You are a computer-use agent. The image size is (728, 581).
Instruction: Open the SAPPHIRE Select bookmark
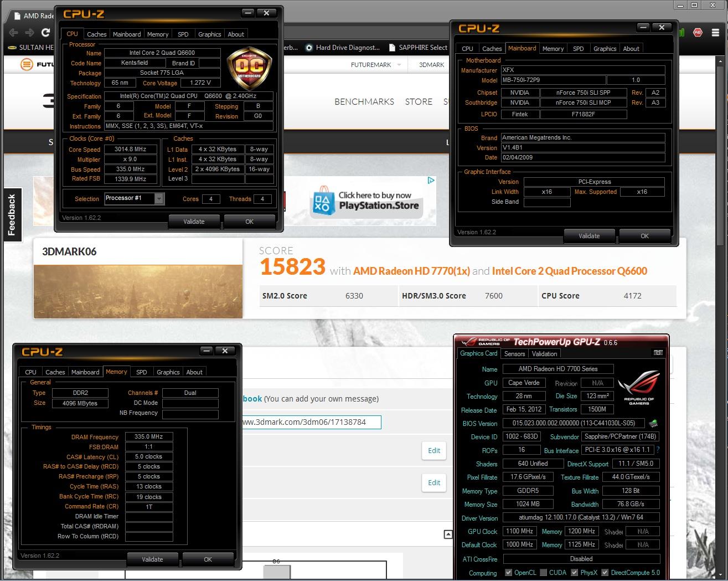(418, 48)
